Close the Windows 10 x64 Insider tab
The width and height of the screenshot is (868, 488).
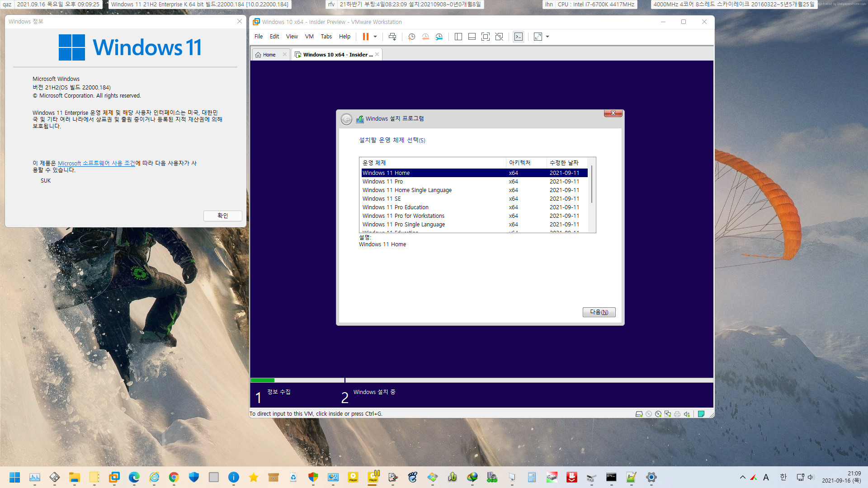tap(377, 54)
